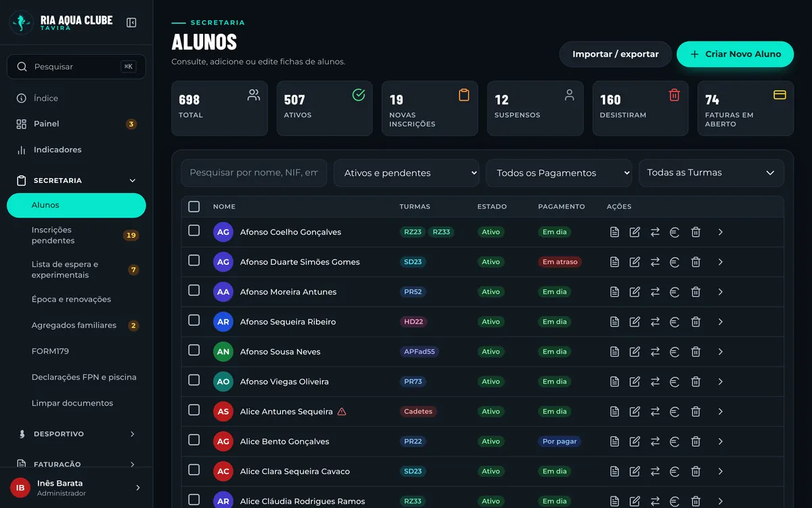Open document icon for Afonso Viegas Oliveira
The width and height of the screenshot is (812, 508).
click(614, 381)
